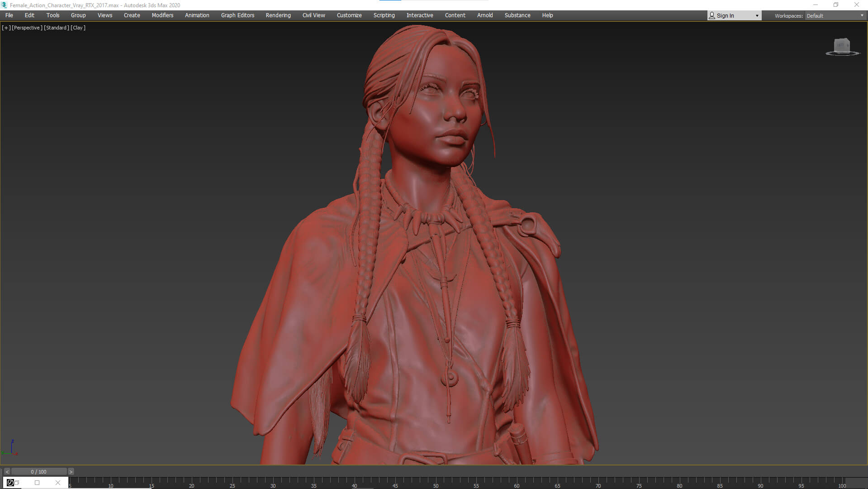Viewport: 868px width, 489px height.
Task: Open the Animation menu
Action: pos(197,15)
